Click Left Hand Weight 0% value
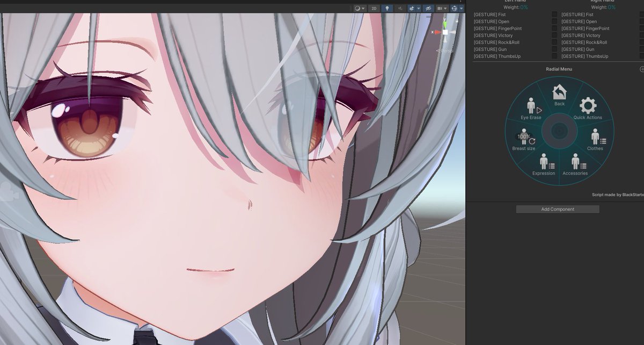Viewport: 644px width, 345px height. click(524, 7)
